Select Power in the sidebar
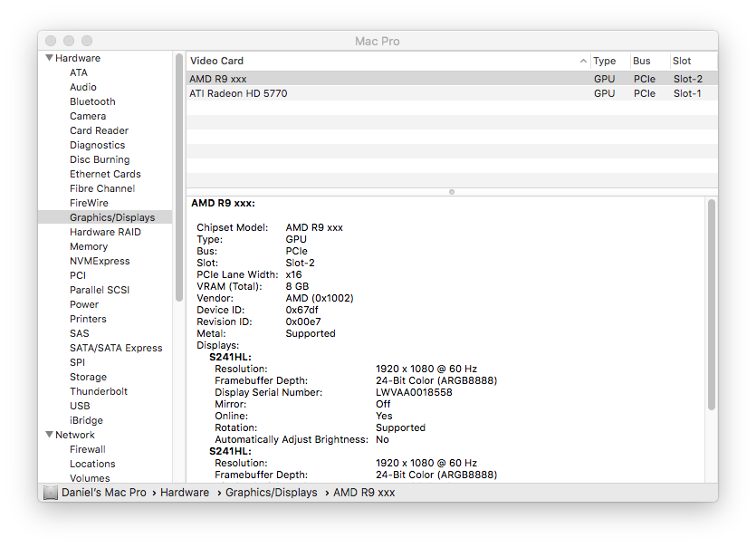 pos(84,304)
